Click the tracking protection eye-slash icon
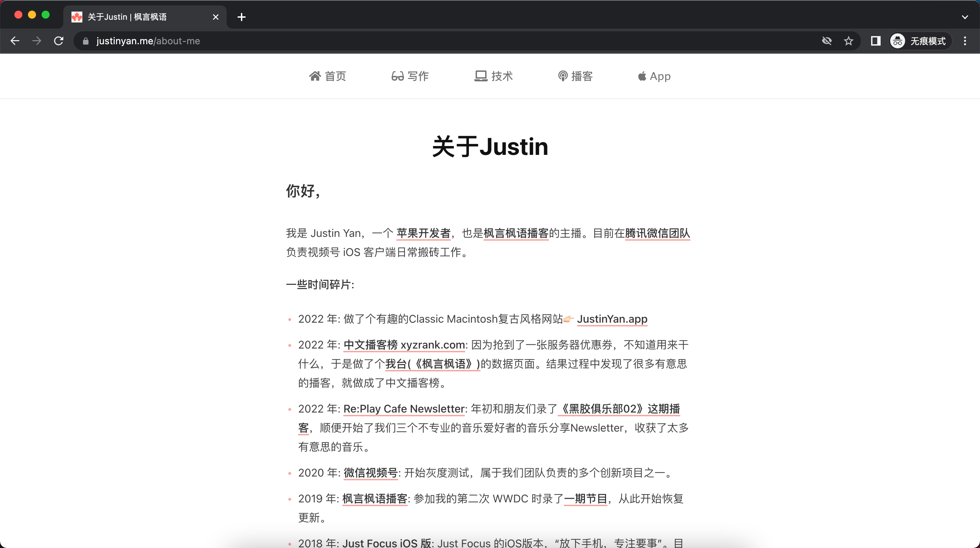 (826, 41)
